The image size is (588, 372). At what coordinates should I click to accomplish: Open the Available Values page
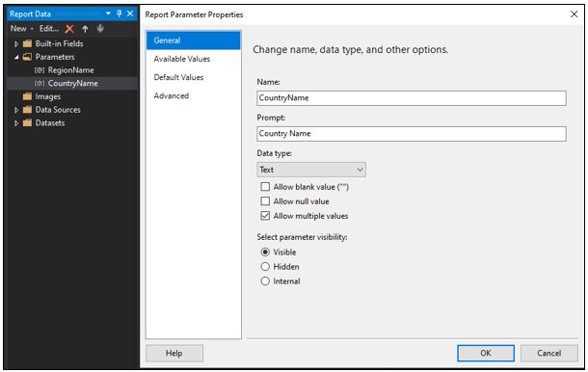click(x=194, y=59)
